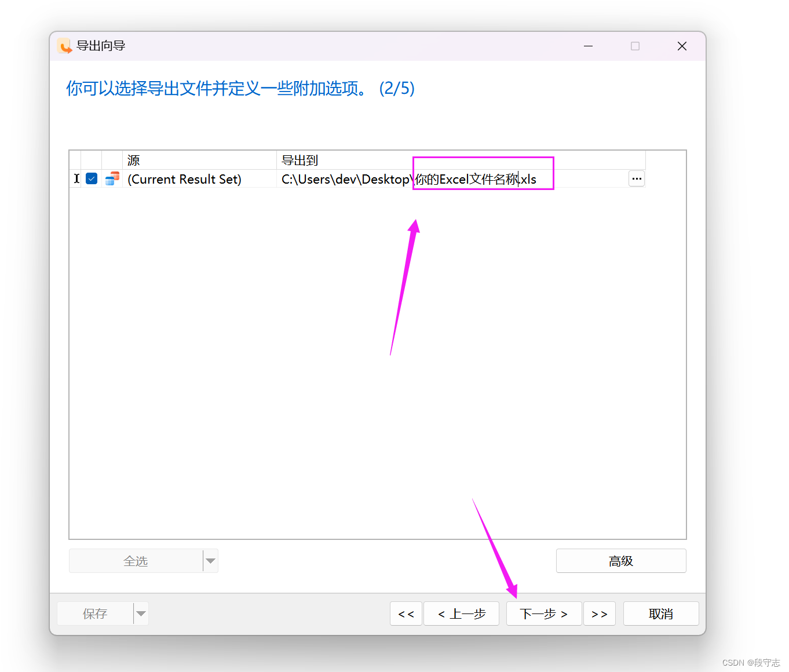The image size is (789, 672).
Task: Open the file browse ellipsis button
Action: 637,178
